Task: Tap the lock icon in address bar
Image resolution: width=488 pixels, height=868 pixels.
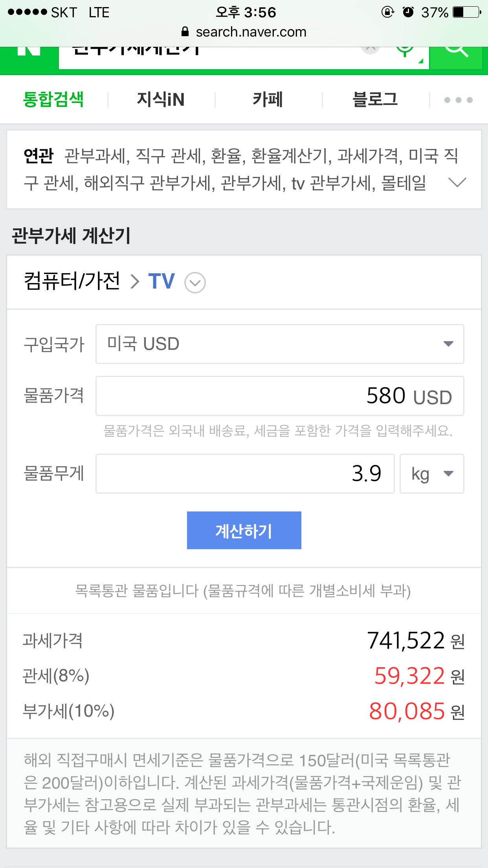Action: 185,32
